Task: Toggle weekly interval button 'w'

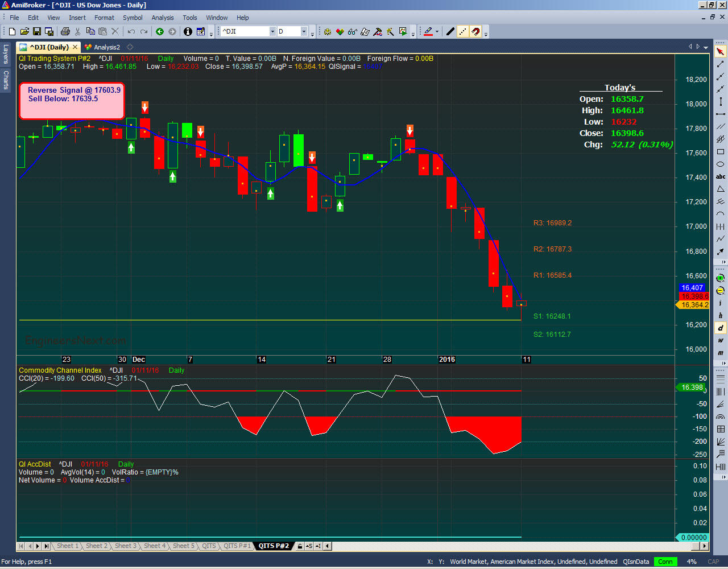Action: coord(721,340)
